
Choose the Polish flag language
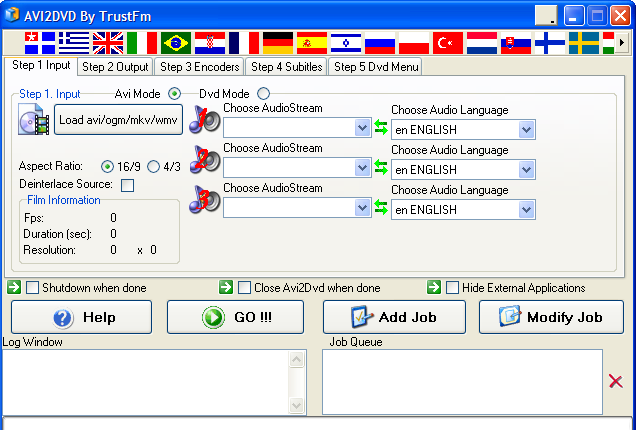(414, 43)
